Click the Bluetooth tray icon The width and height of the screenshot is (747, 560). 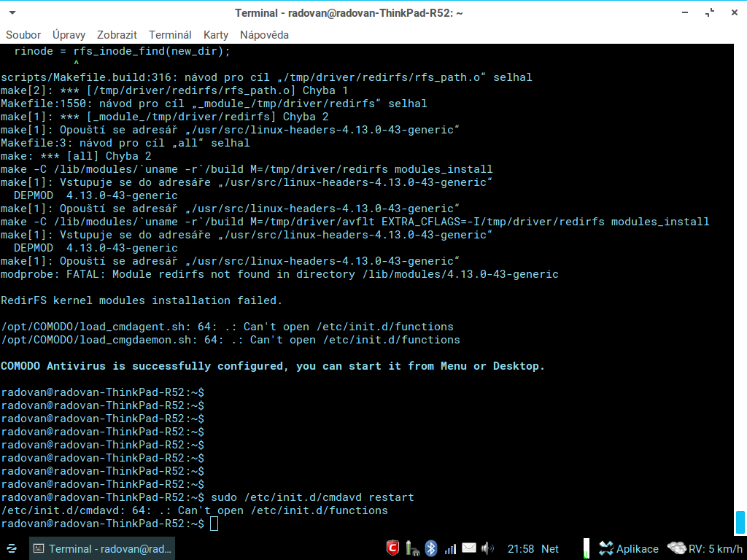point(431,548)
